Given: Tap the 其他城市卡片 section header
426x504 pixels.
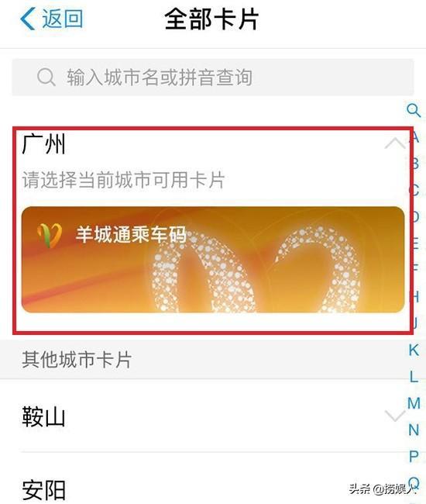Looking at the screenshot, I should [x=77, y=359].
